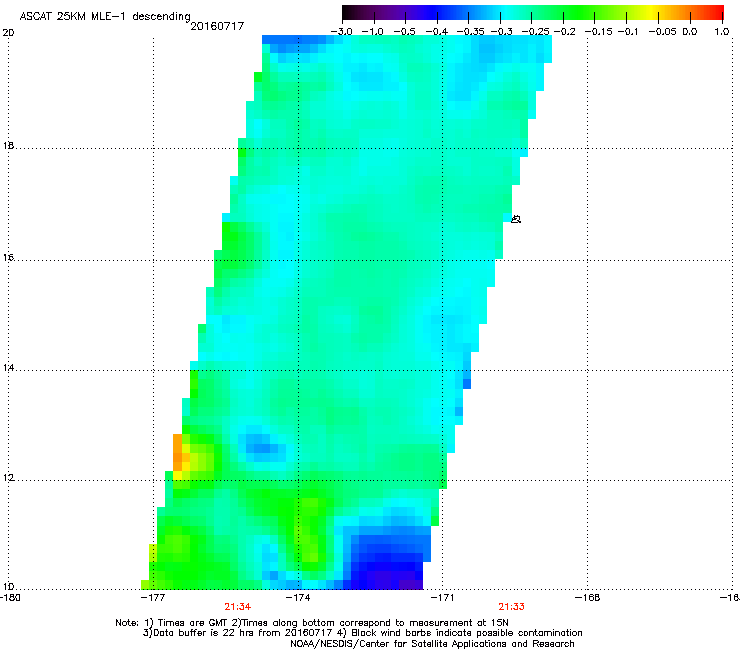Click the title "ASCAT 25KM MLE-1 descending"

coord(105,17)
